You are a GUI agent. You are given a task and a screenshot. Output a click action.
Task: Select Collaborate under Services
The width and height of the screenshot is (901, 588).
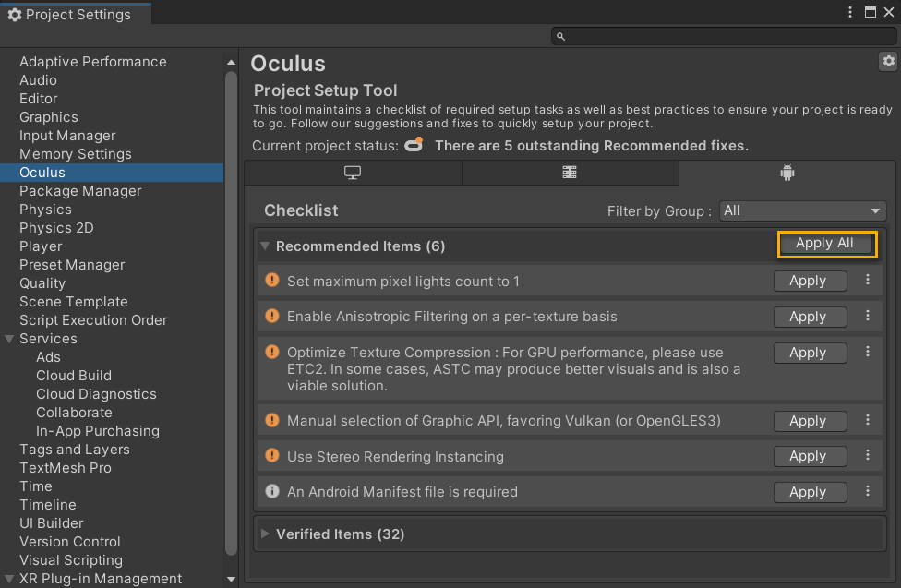[x=74, y=412]
